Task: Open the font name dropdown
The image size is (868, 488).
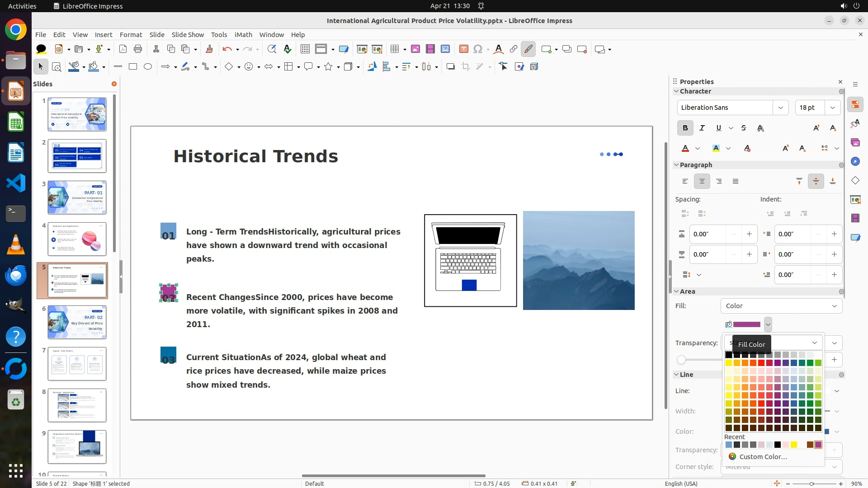Action: point(780,108)
